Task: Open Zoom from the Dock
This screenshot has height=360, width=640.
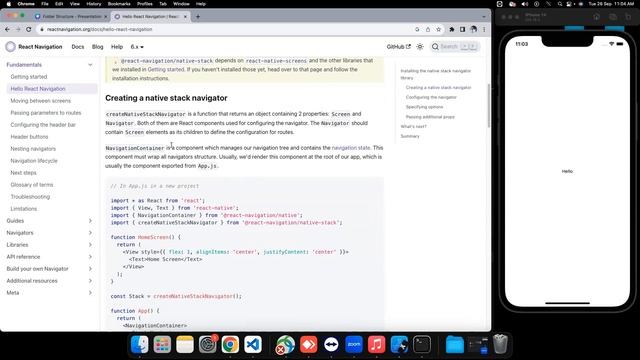Action: click(354, 344)
